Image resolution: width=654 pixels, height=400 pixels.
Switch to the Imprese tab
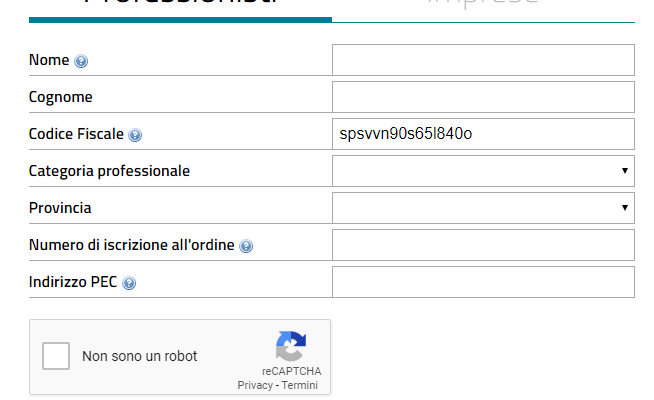(483, 4)
